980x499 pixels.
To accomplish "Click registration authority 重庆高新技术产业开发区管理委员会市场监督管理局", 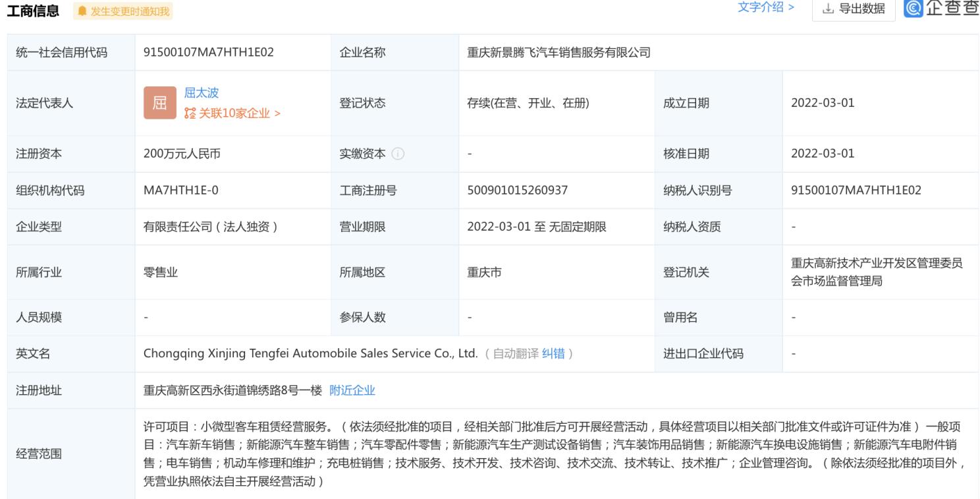I will click(x=877, y=272).
